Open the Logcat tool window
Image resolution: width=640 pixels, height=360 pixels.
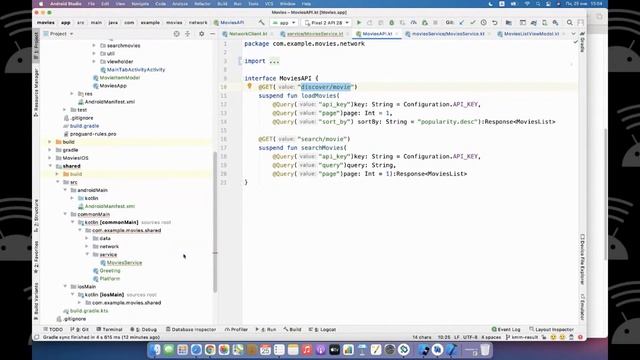pos(322,329)
